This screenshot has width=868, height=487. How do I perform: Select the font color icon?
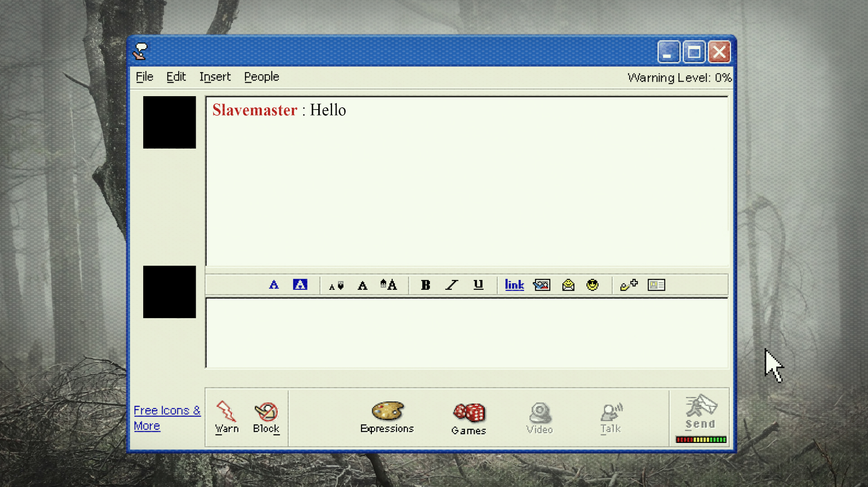point(274,285)
